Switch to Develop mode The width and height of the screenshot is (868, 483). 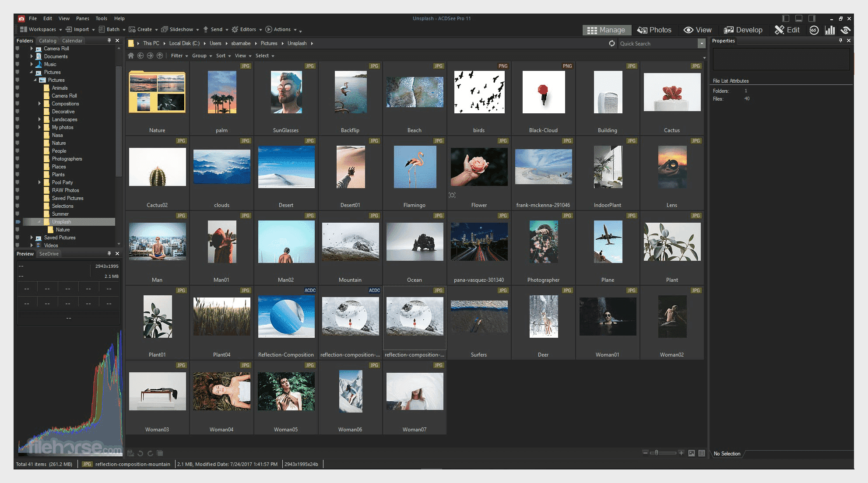click(x=743, y=30)
